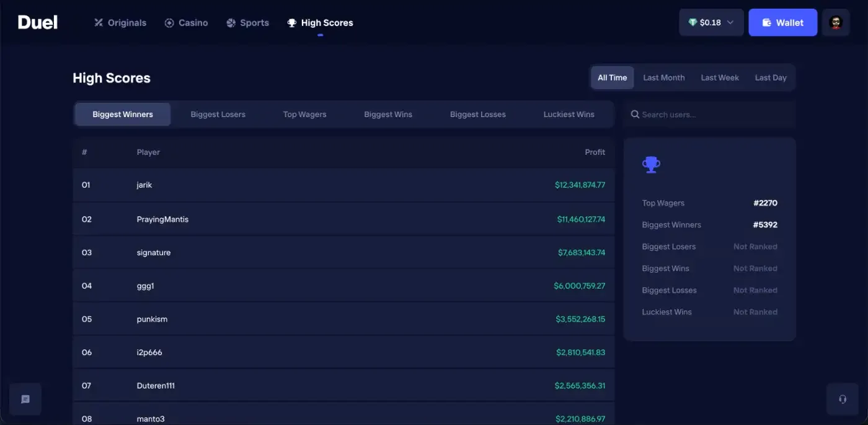Click the Duel logo

pyautogui.click(x=38, y=22)
